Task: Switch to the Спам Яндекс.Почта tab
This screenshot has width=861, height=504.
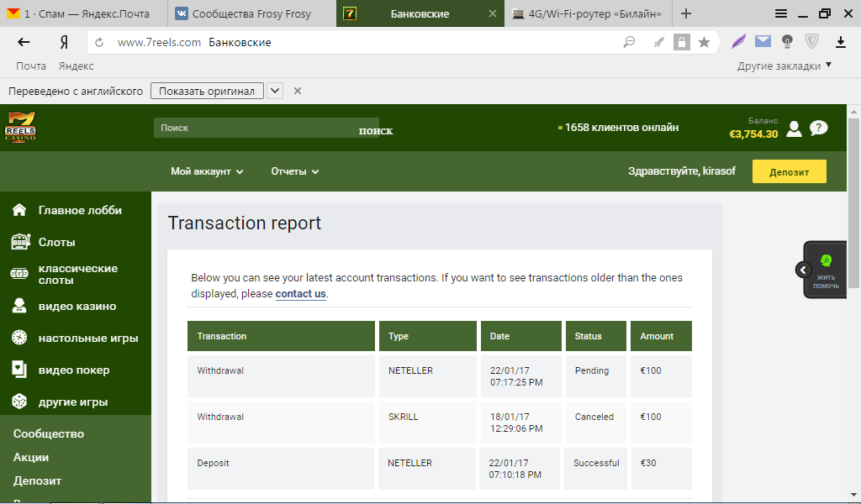Action: 82,14
